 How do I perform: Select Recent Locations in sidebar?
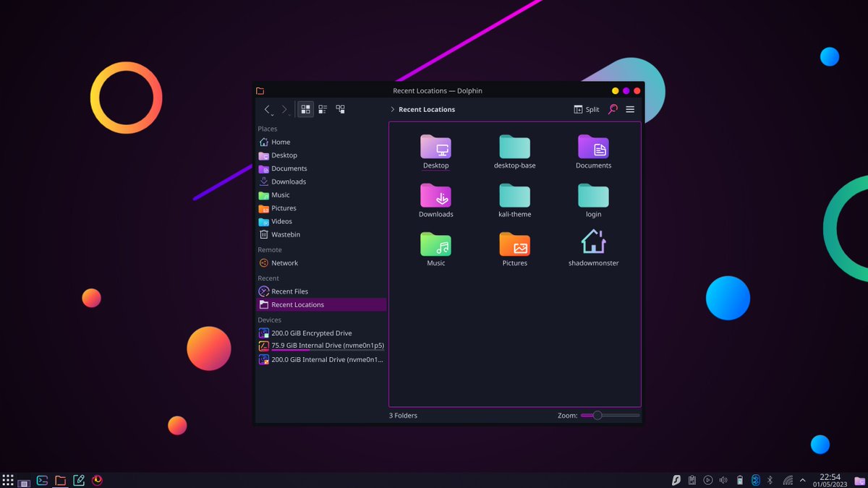point(321,304)
